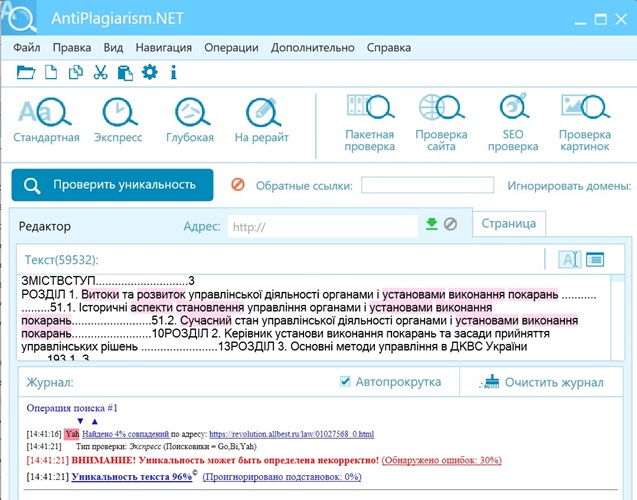Open the Справка menu
The height and width of the screenshot is (500, 637).
(x=389, y=48)
